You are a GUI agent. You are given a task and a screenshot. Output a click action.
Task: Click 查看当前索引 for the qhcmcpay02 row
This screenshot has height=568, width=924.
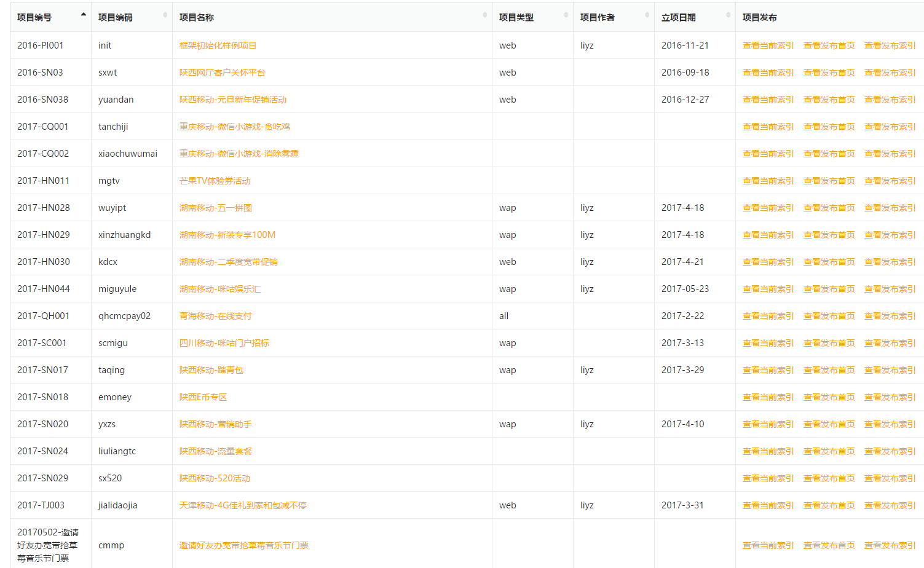[768, 316]
